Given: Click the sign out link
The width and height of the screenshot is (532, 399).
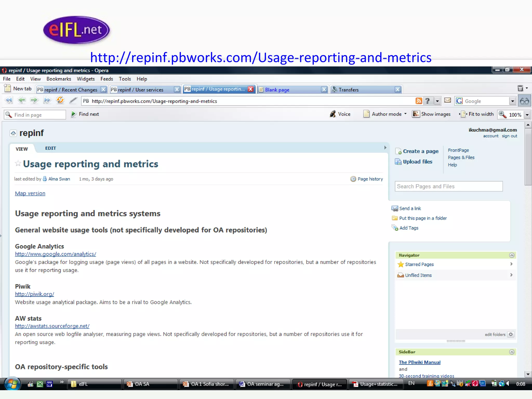Looking at the screenshot, I should click(x=509, y=136).
